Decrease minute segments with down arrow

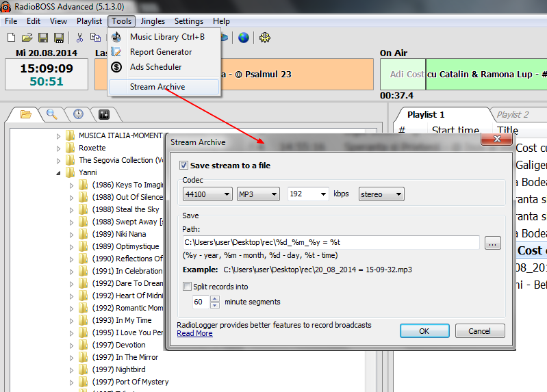215,305
